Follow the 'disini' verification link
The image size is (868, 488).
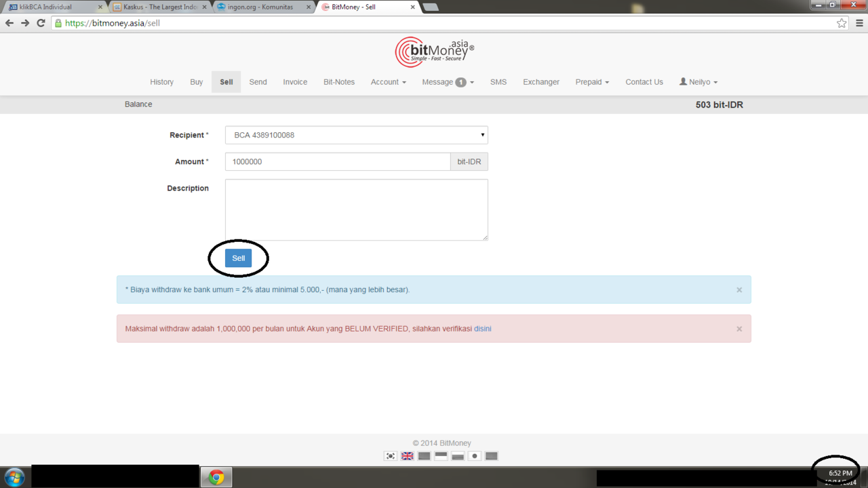click(x=483, y=329)
